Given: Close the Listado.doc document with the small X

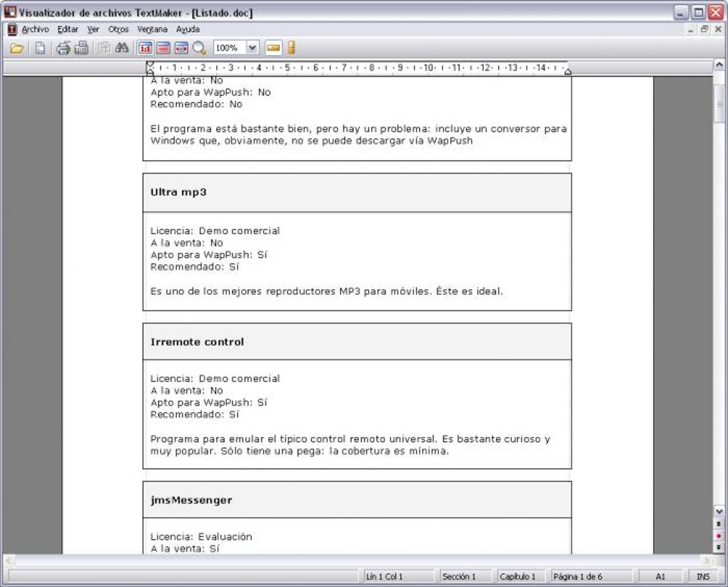Looking at the screenshot, I should pyautogui.click(x=718, y=29).
